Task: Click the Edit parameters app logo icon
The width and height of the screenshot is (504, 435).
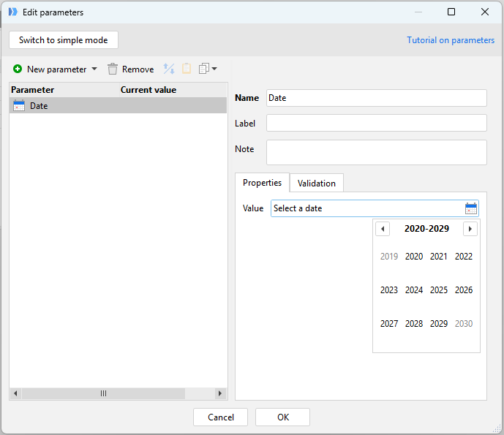Action: [13, 12]
